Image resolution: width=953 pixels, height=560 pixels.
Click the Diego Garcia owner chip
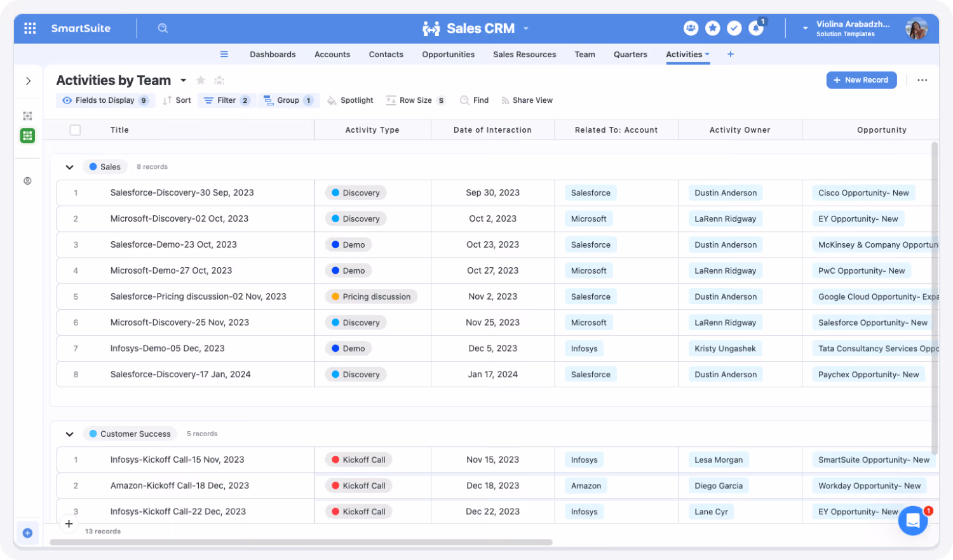coord(719,486)
